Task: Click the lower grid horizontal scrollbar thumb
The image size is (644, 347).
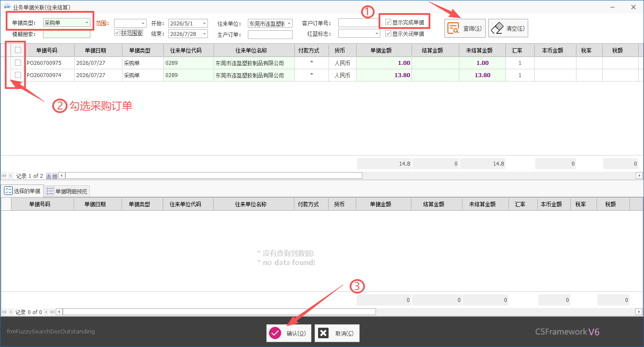Action: 219,312
